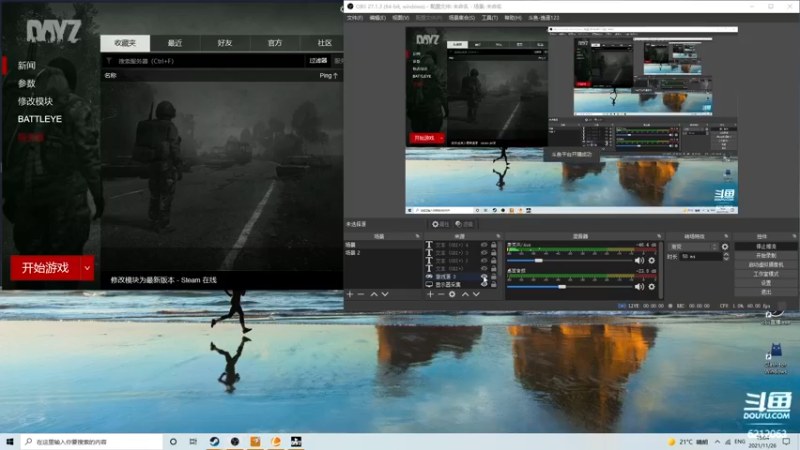
Task: Open 麦克风/Aux mixer settings gear
Action: [652, 260]
